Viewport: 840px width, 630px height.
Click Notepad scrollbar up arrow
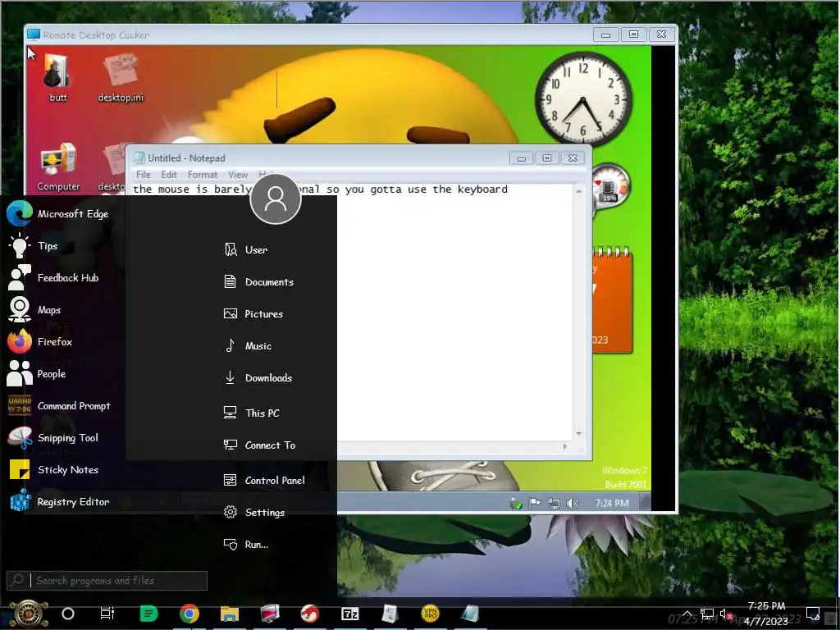(x=578, y=190)
